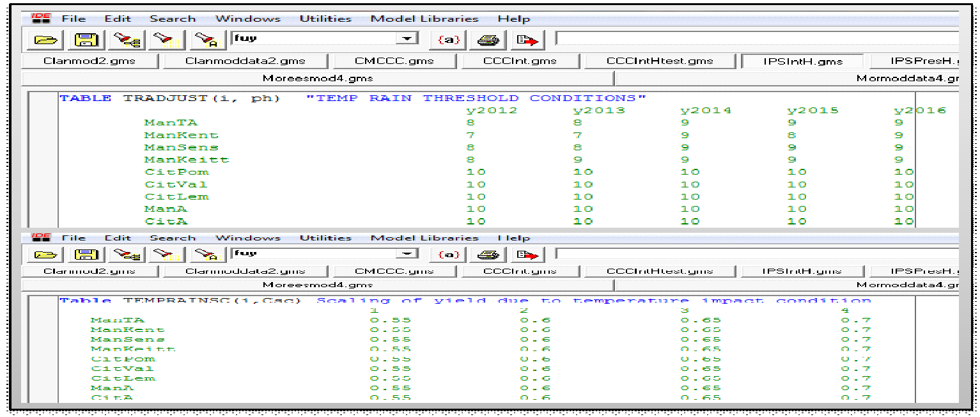This screenshot has height=417, width=980.
Task: Switch to CCCInt.gms tab in the upper window
Action: 520,61
